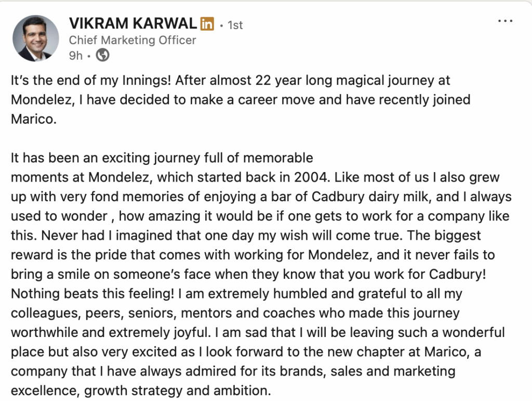
Task: Click the phrase "growth strategy and ambition."
Action: tap(178, 390)
